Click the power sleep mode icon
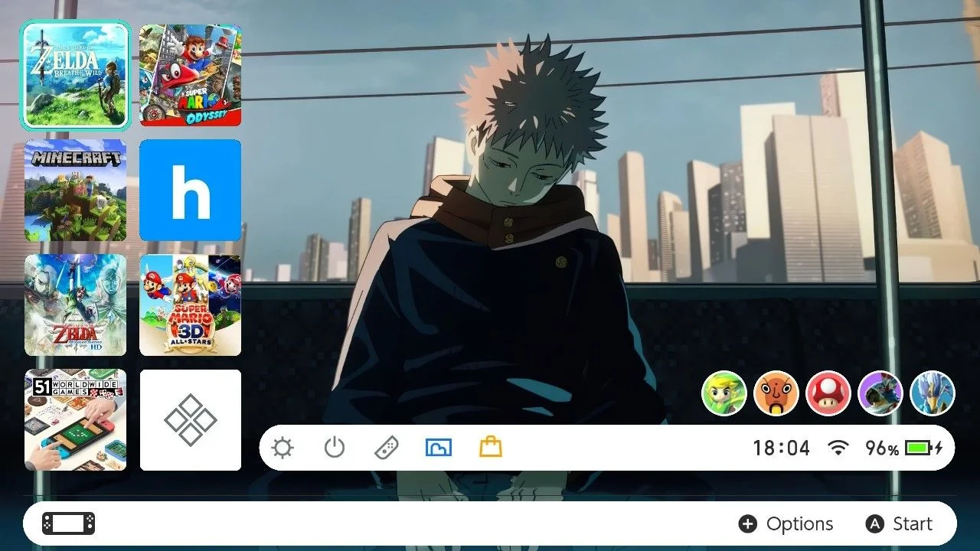 click(x=335, y=448)
